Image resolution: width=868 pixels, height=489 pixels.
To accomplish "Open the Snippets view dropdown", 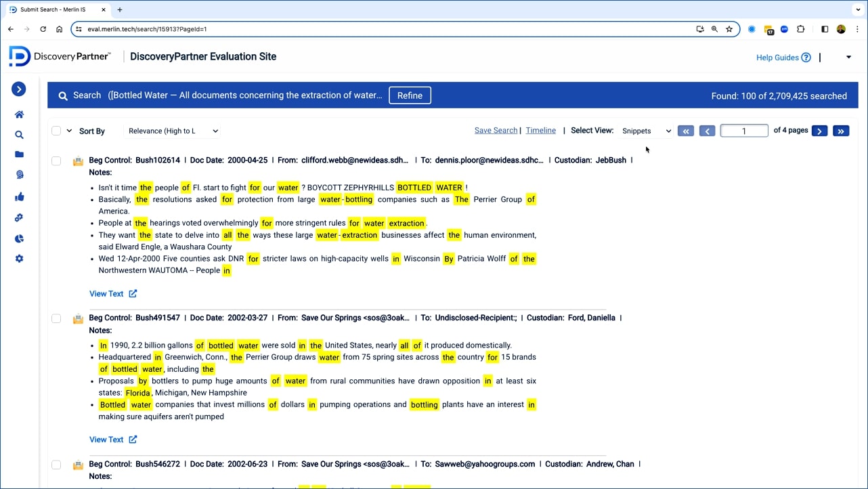I will tap(646, 131).
